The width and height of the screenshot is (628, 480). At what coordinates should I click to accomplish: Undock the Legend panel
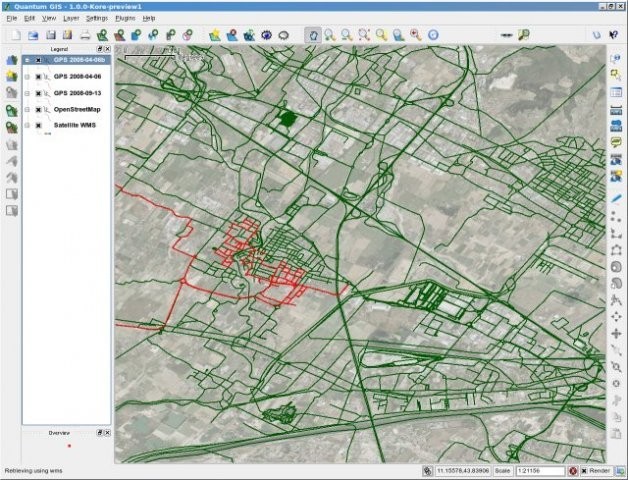pyautogui.click(x=100, y=49)
